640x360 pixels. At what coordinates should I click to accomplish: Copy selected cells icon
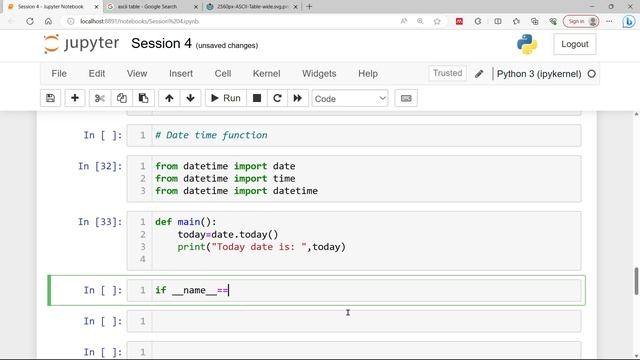(122, 98)
